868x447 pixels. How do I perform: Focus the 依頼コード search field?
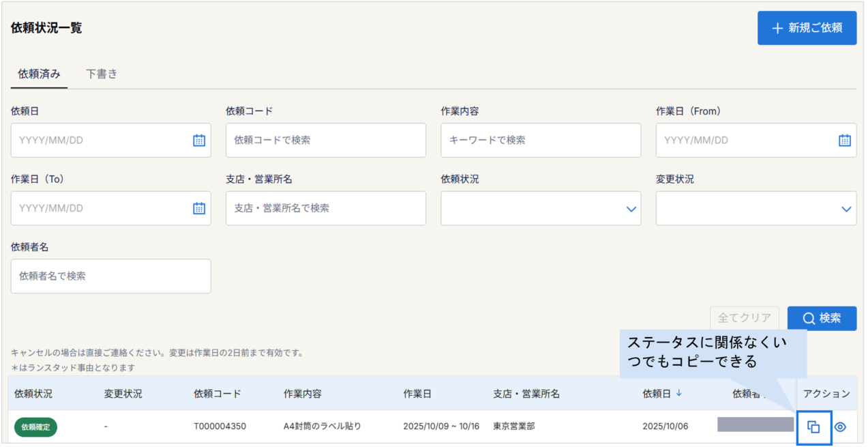pos(326,141)
